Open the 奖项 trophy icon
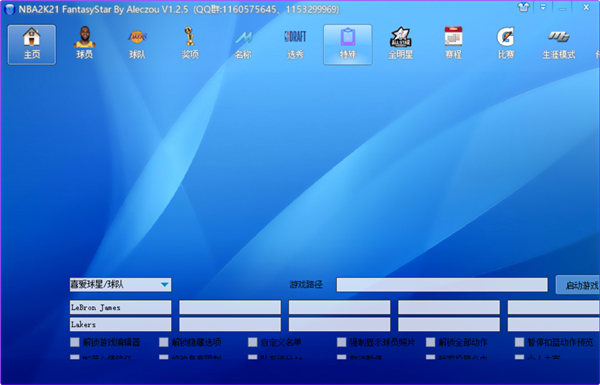The width and height of the screenshot is (600, 385). coord(190,45)
